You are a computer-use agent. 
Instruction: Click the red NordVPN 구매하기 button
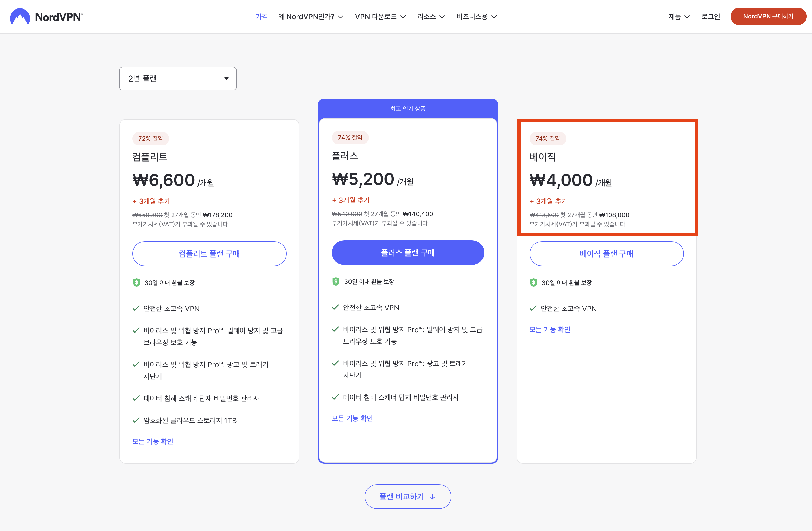point(768,16)
